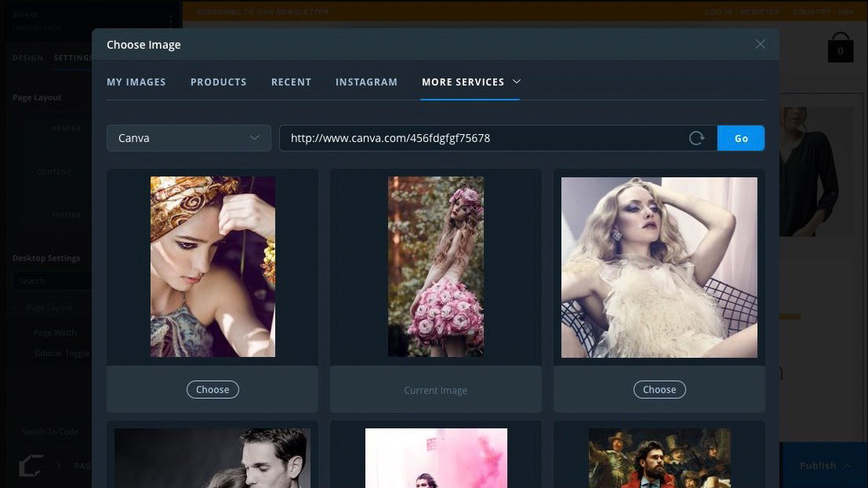Open the shopping bag cart icon
868x488 pixels.
(841, 48)
